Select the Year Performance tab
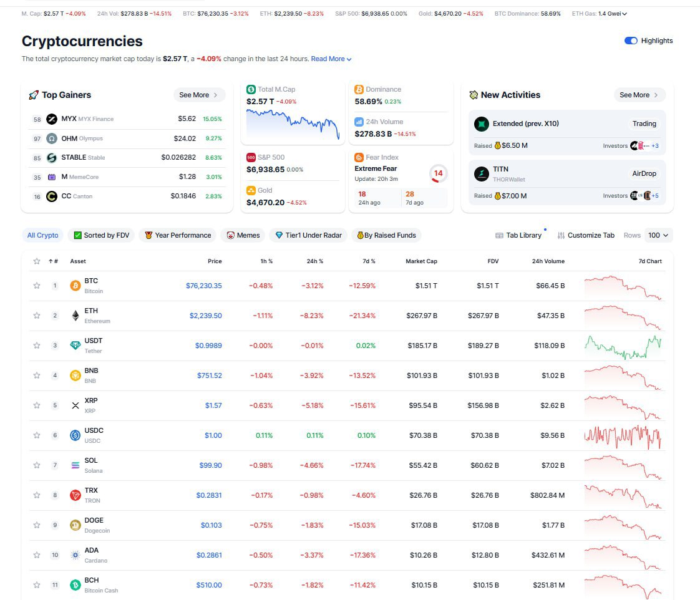The image size is (700, 600). click(x=177, y=235)
